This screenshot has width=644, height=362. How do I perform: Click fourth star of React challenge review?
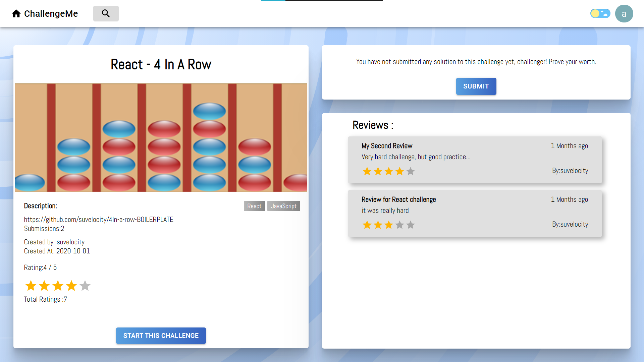click(x=399, y=225)
